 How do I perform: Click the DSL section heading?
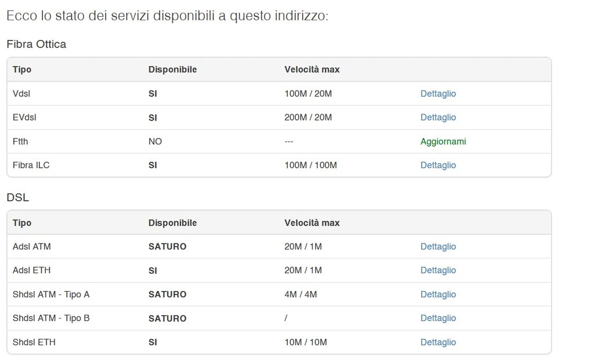[x=17, y=198]
